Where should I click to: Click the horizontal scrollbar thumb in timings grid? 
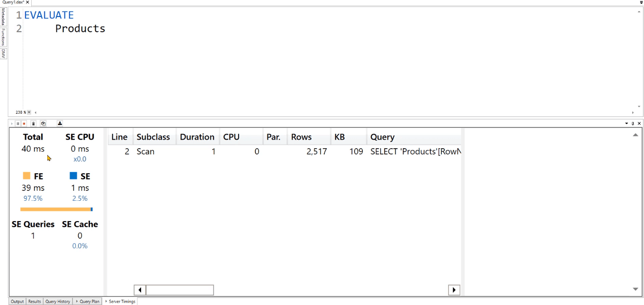pos(180,290)
